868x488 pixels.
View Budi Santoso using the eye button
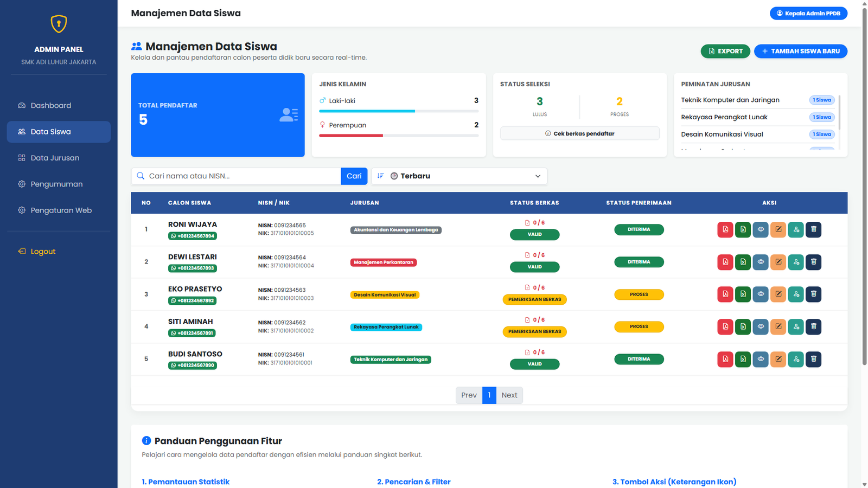click(761, 359)
